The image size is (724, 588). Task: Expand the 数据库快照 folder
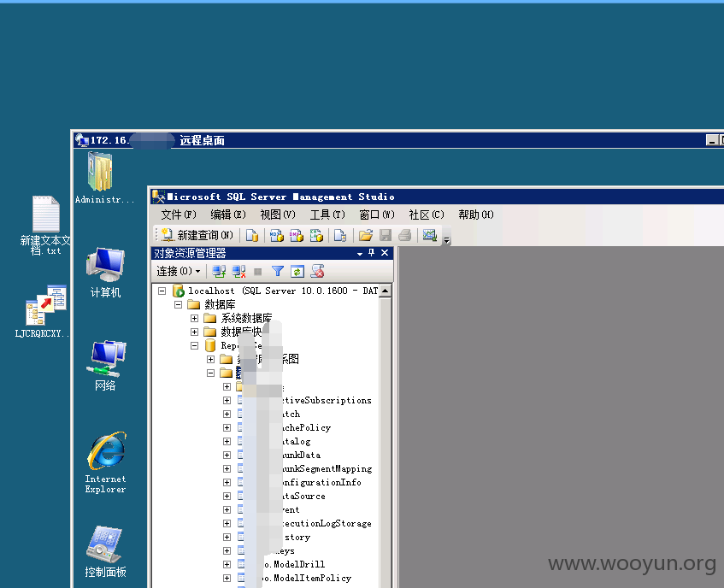[194, 332]
